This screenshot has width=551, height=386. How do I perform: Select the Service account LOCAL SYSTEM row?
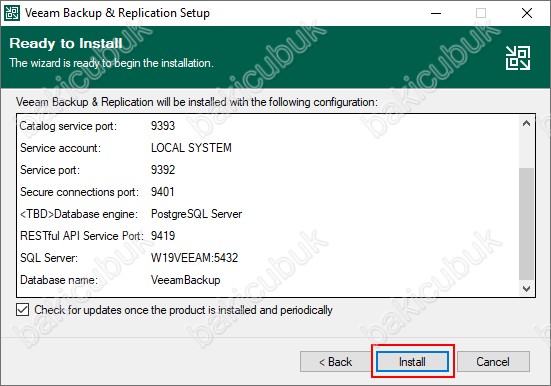[x=268, y=148]
